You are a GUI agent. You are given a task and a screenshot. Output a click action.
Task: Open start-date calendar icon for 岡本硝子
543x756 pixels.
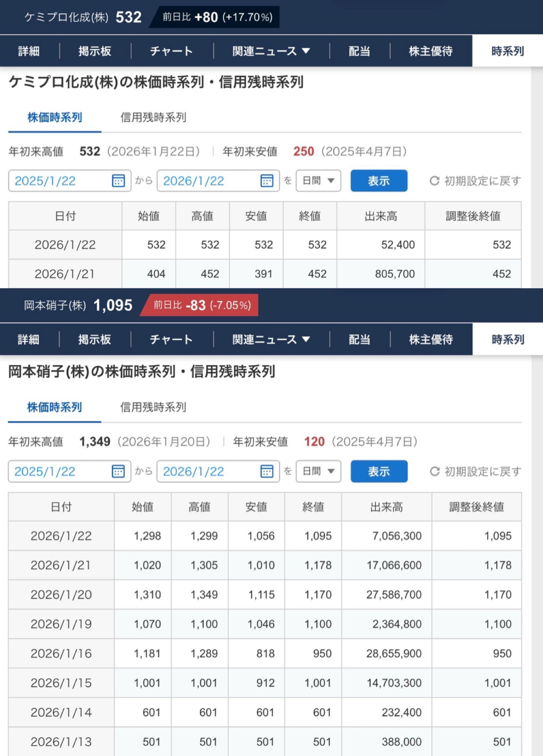118,471
